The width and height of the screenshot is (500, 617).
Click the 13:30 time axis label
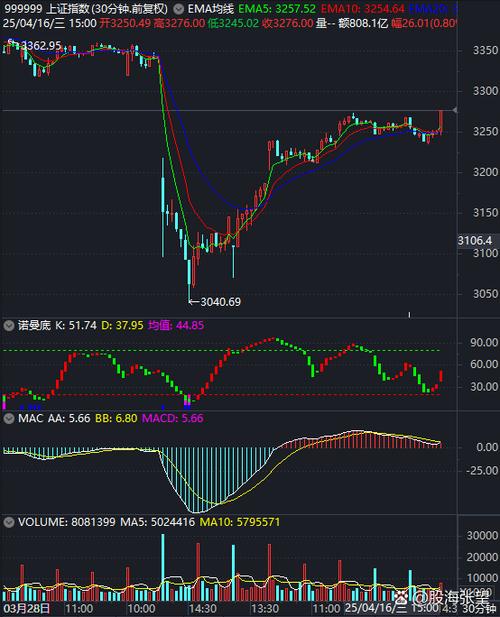pos(265,608)
